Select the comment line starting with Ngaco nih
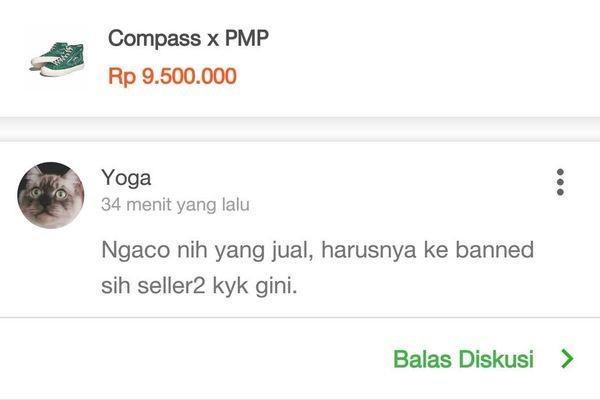 point(318,250)
